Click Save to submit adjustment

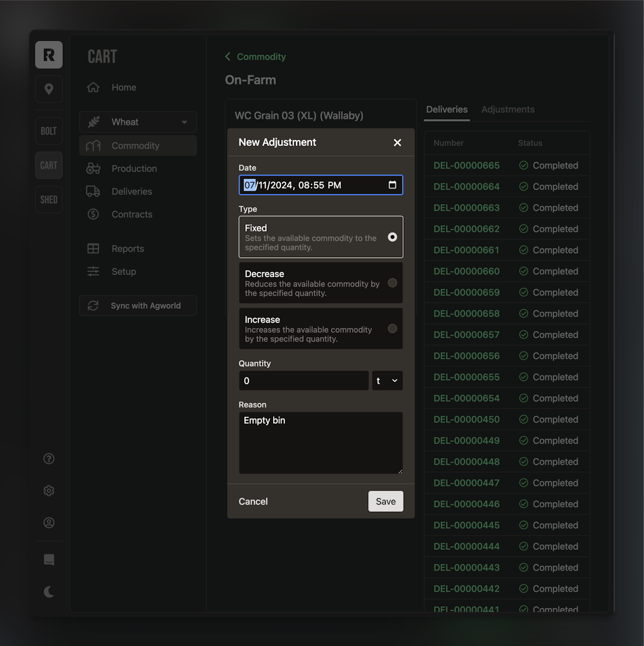coord(385,502)
